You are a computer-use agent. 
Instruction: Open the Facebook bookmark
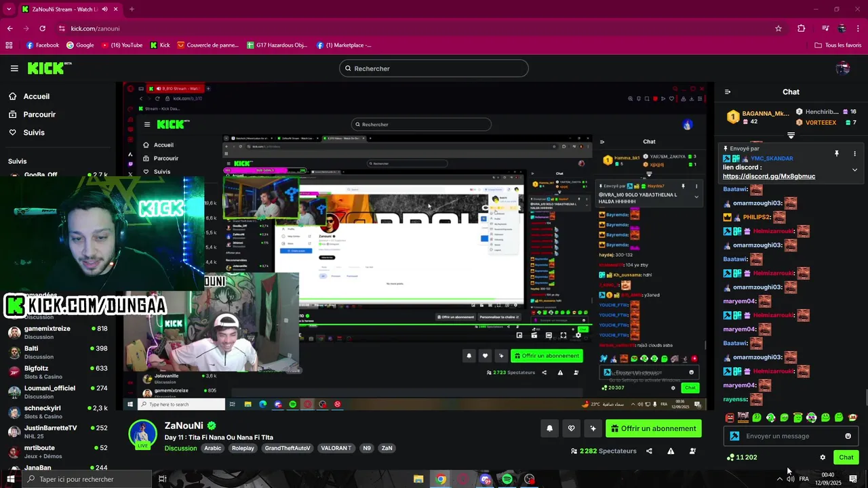pos(42,45)
